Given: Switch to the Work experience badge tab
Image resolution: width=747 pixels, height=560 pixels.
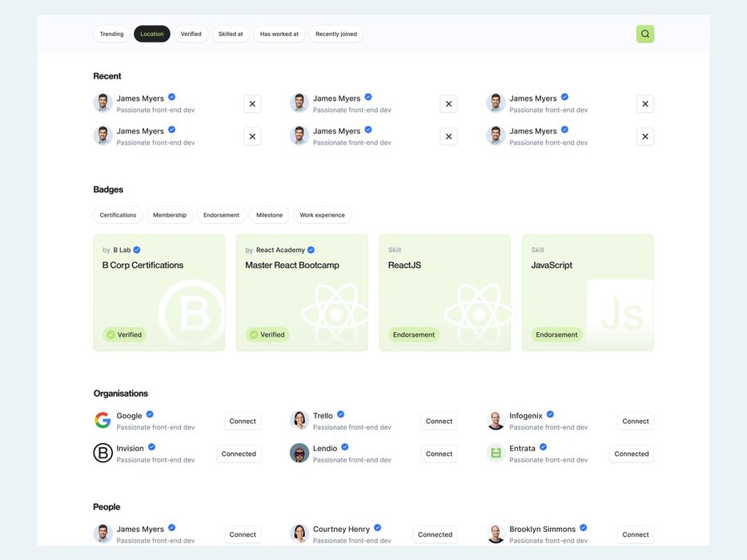Looking at the screenshot, I should pos(322,215).
